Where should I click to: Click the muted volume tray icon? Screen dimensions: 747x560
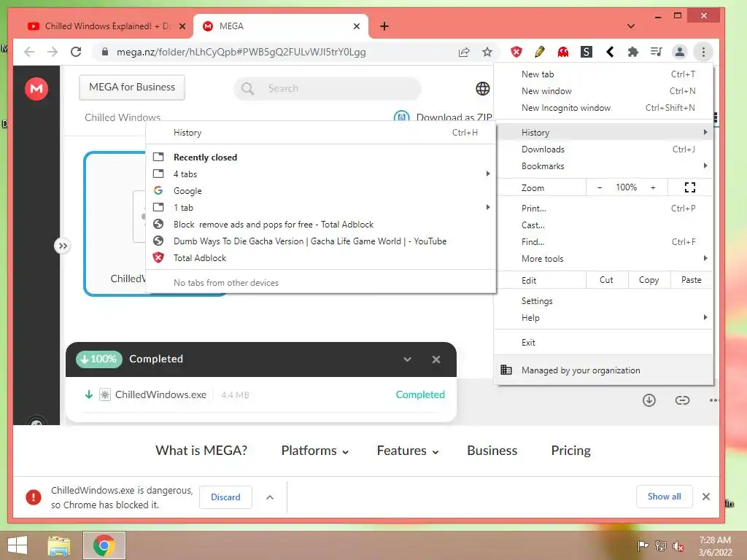pyautogui.click(x=678, y=546)
